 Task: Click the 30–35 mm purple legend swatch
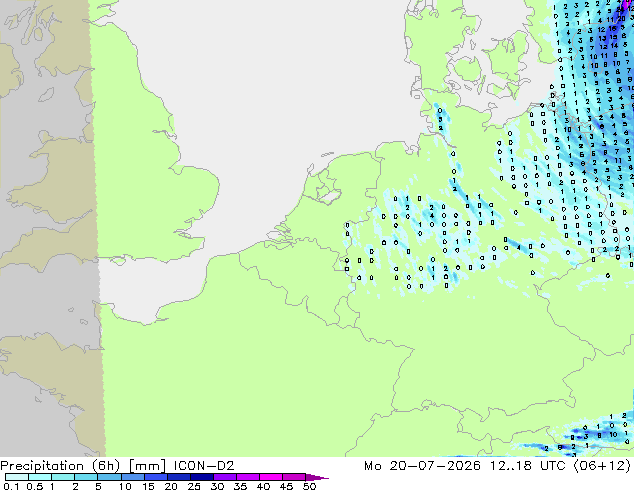(x=225, y=477)
